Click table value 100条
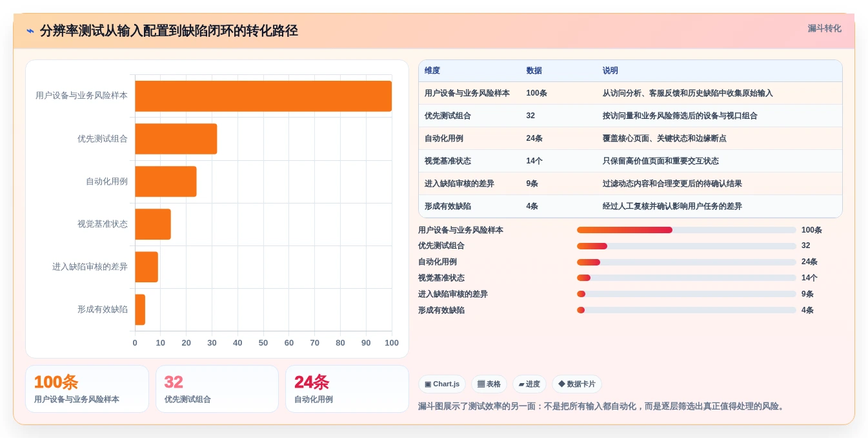 pos(537,93)
